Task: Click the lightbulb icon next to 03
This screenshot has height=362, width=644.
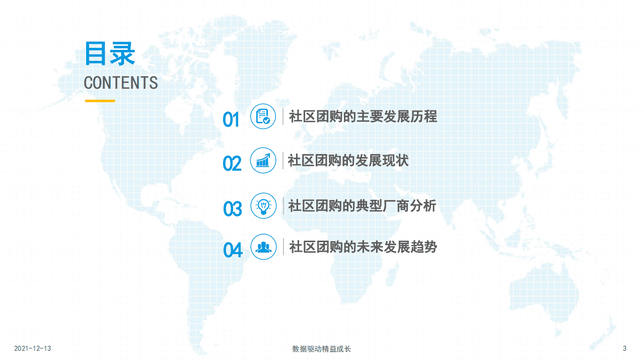Action: point(263,206)
